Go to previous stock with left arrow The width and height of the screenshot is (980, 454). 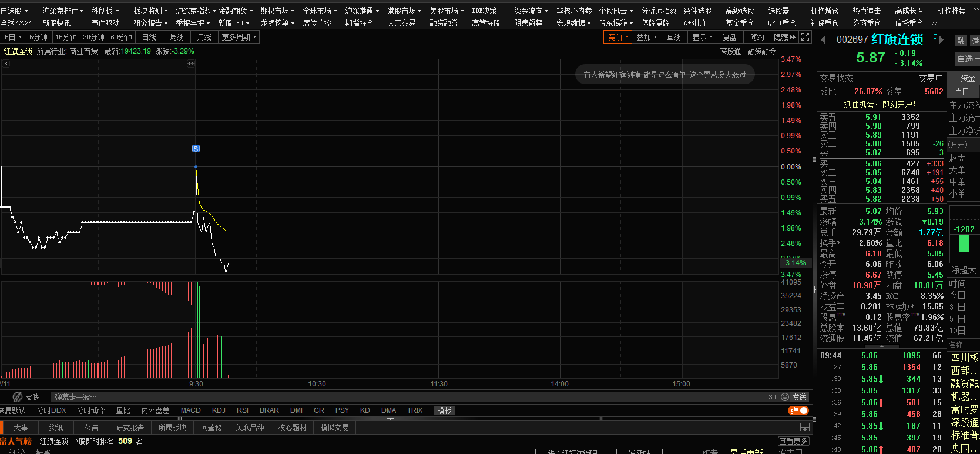point(823,40)
